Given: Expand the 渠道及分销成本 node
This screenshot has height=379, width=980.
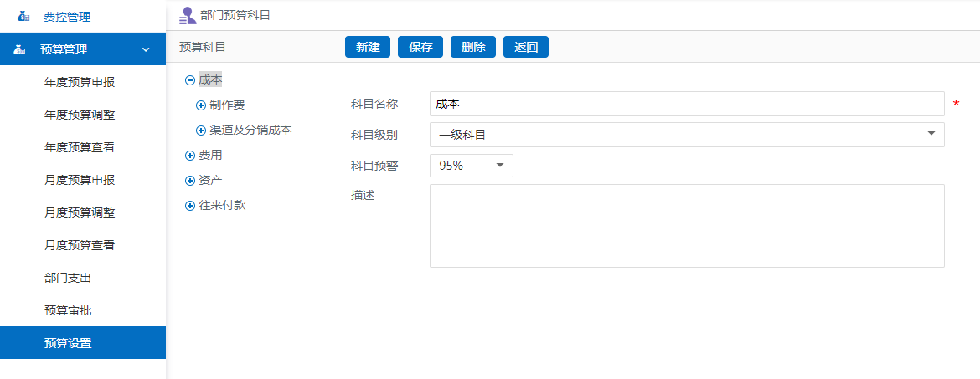Looking at the screenshot, I should click(x=200, y=131).
